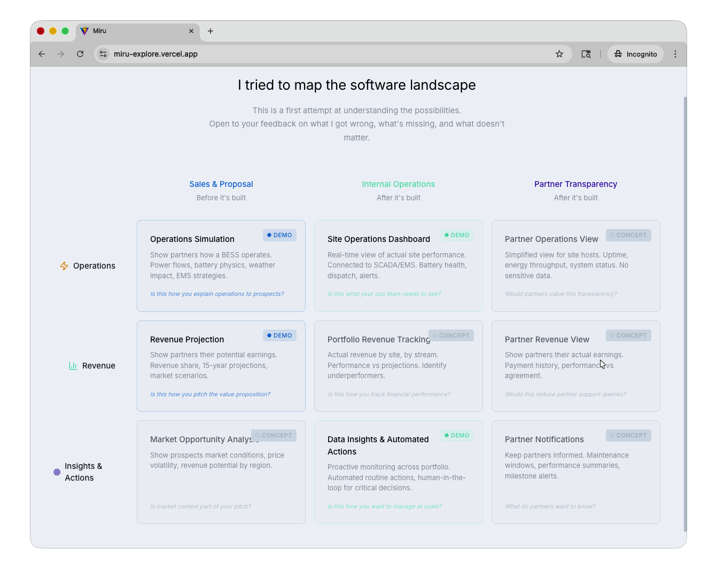Close the Miru tab

(191, 31)
